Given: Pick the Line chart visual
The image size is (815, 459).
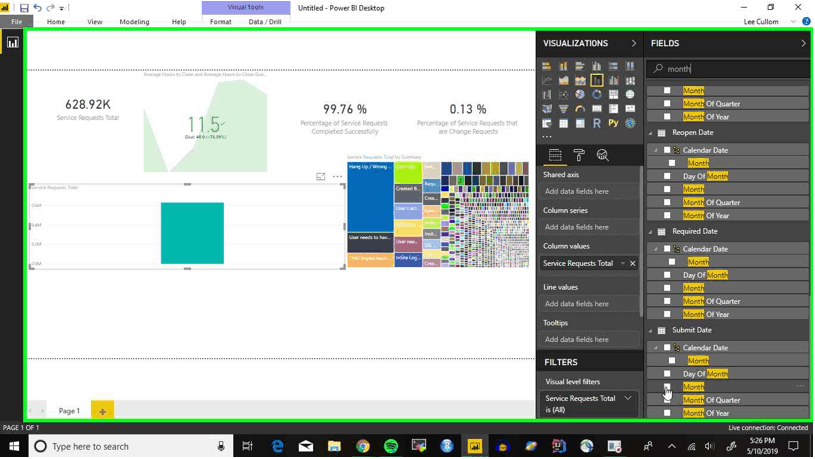Looking at the screenshot, I should click(x=546, y=80).
